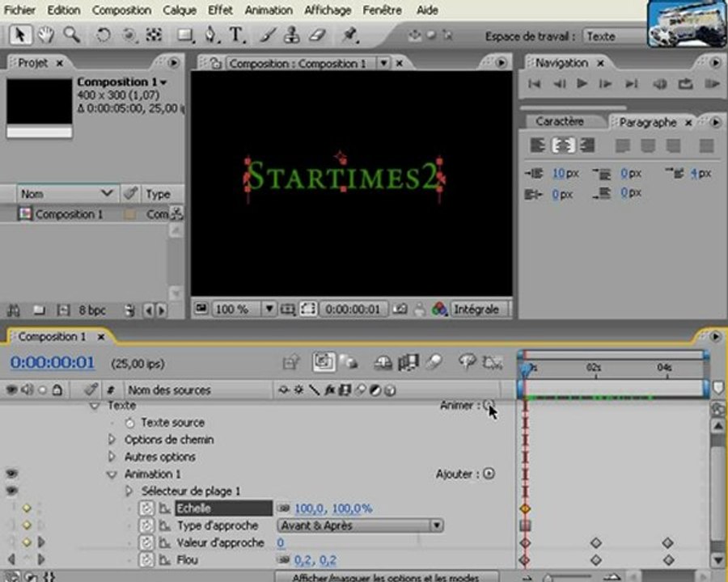Open the Ajouter menu button

[489, 474]
